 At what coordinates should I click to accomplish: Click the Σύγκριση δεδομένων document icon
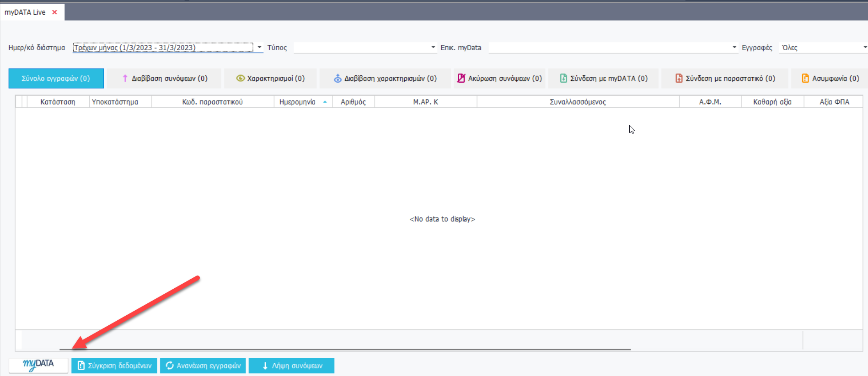81,365
